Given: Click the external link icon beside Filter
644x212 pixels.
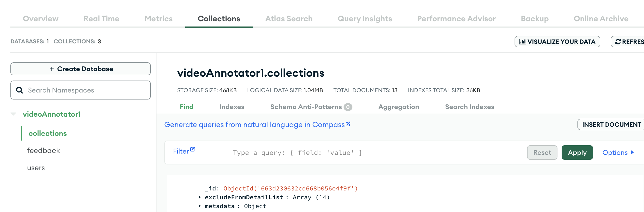Looking at the screenshot, I should coord(193,149).
